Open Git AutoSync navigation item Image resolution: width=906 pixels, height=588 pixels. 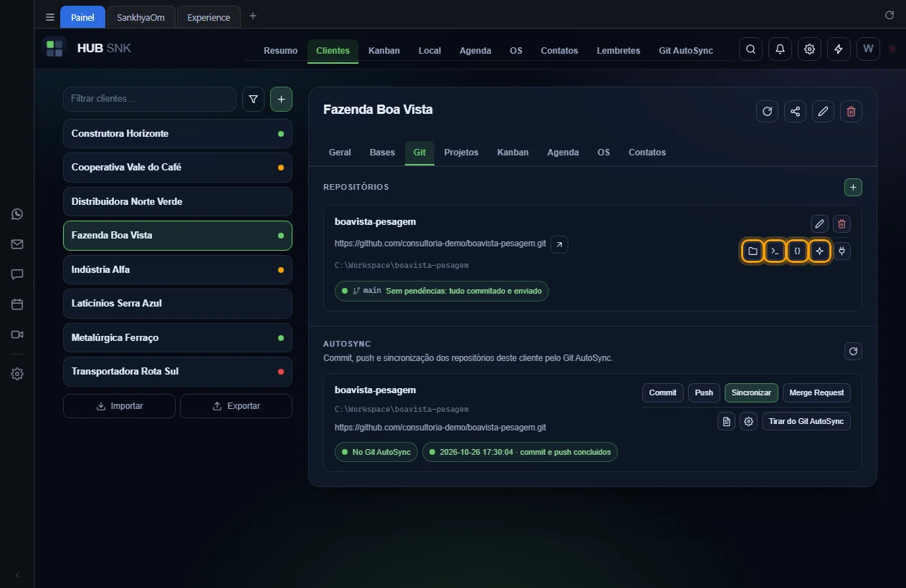pyautogui.click(x=686, y=51)
